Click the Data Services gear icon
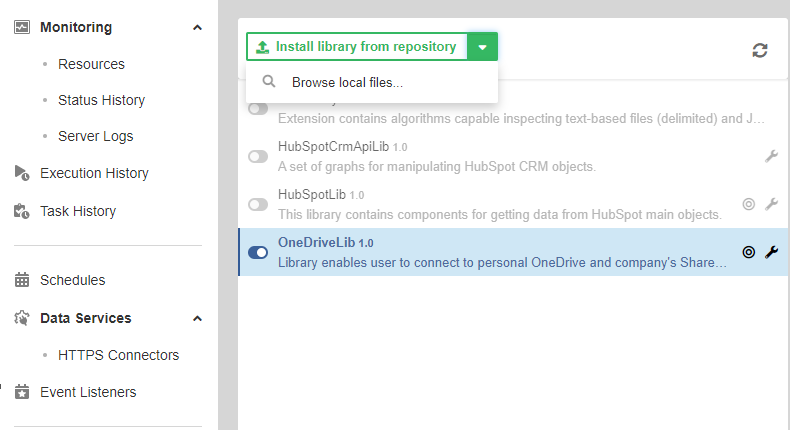790x430 pixels. tap(22, 318)
